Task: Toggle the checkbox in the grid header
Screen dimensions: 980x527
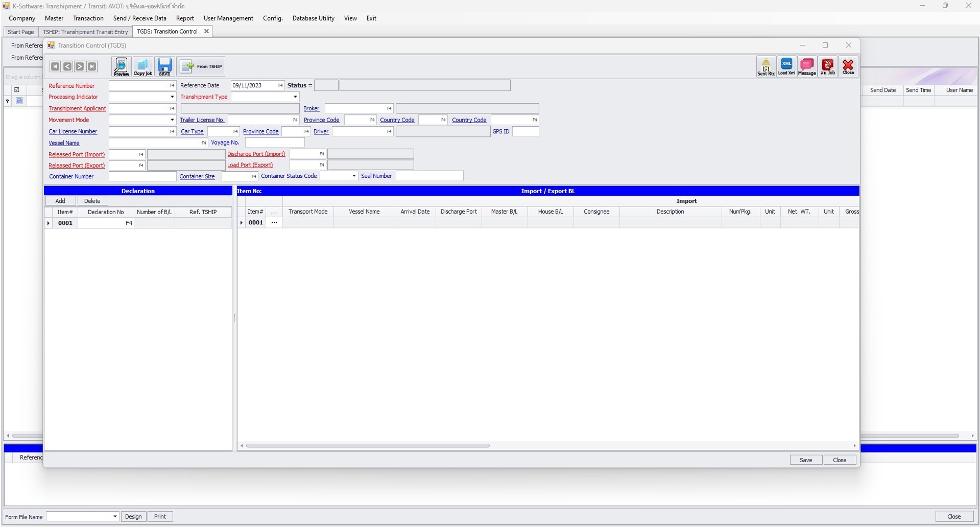Action: coord(17,90)
